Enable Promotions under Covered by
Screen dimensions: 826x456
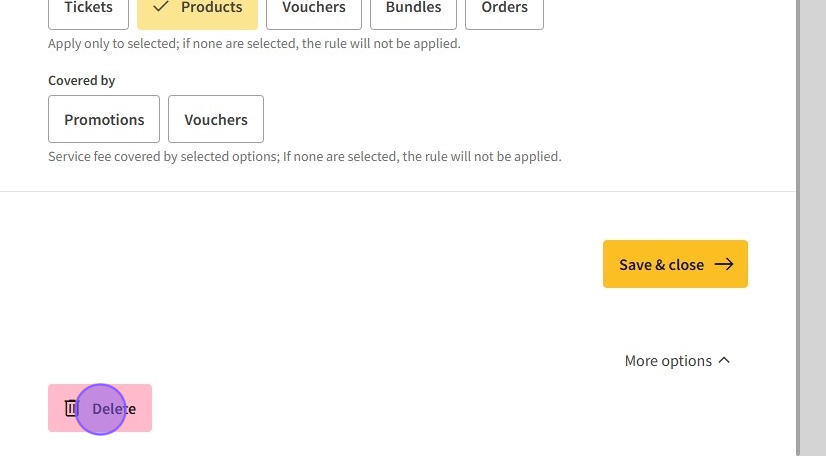point(104,120)
